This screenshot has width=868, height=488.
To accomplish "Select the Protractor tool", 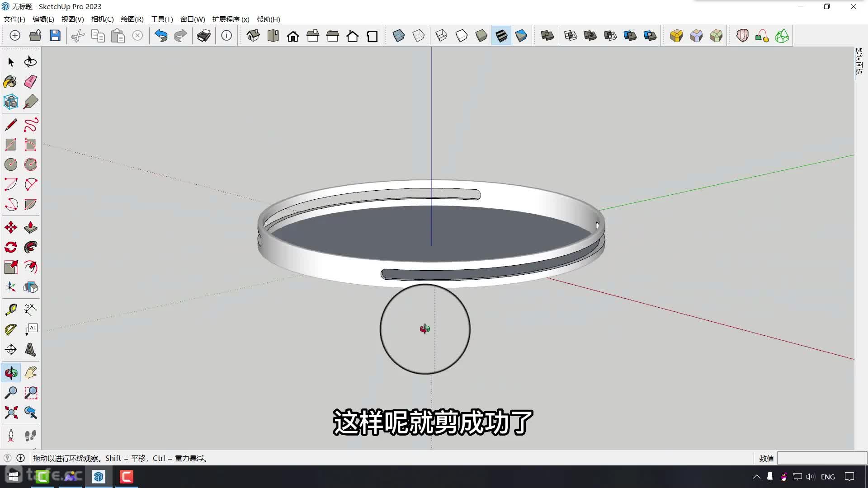I will pyautogui.click(x=11, y=329).
